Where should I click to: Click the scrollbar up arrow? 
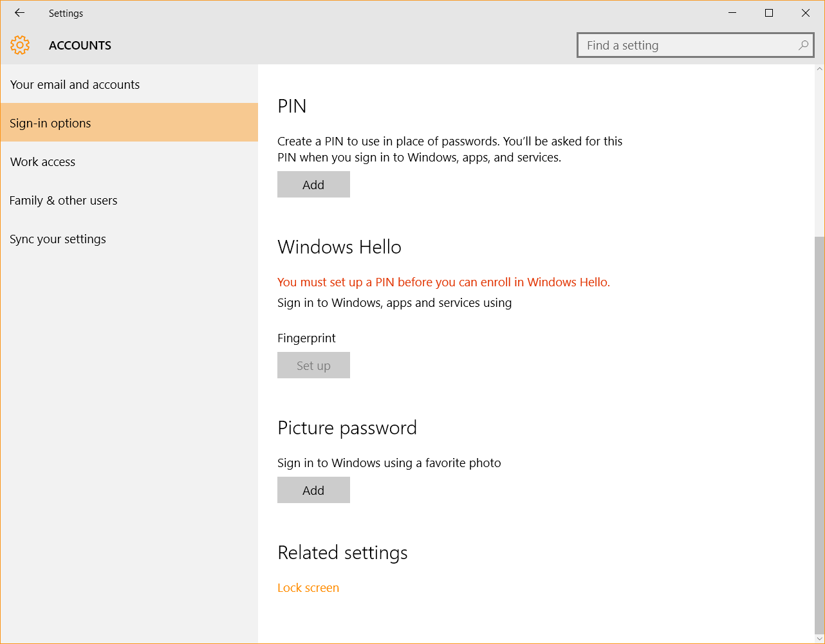click(819, 69)
